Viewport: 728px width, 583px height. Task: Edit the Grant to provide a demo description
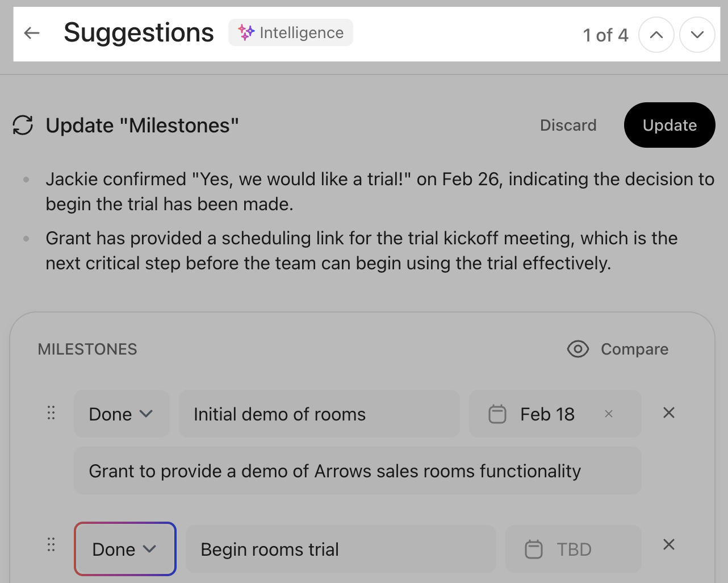(357, 471)
